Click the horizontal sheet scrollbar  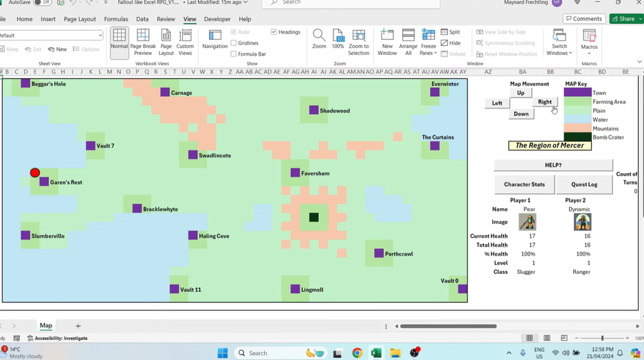pyautogui.click(x=448, y=326)
